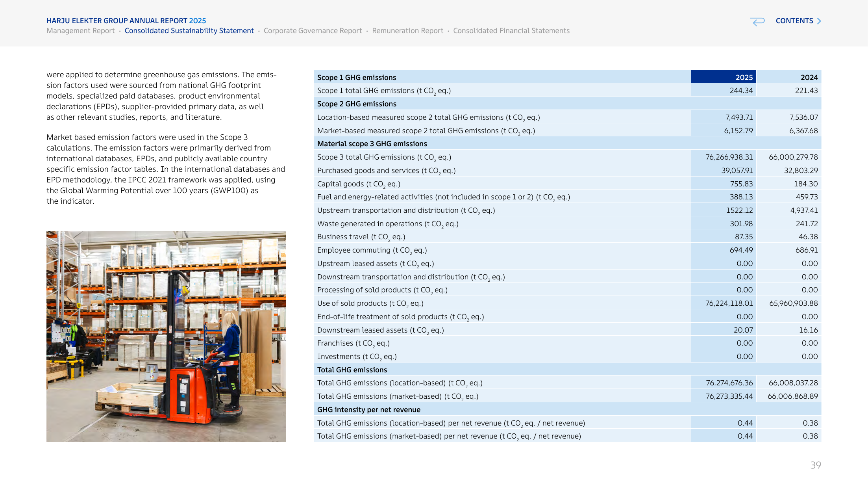
Task: Click Scope 3 total value 76,266,938.31
Action: click(729, 157)
